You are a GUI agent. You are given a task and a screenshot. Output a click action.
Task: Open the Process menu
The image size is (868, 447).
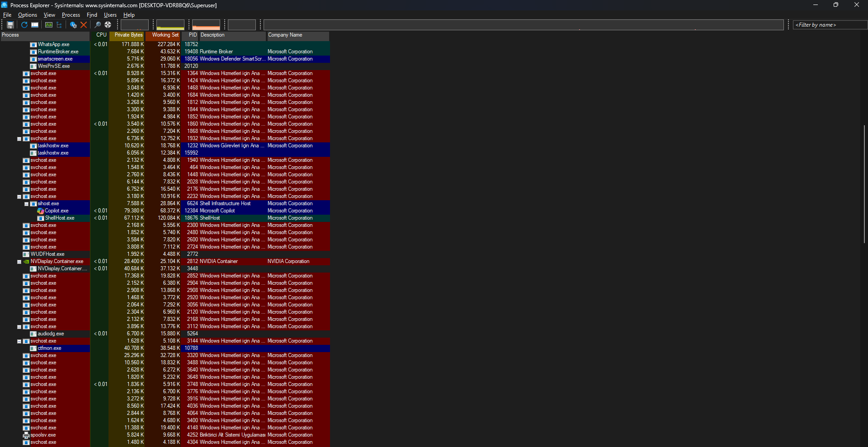71,15
